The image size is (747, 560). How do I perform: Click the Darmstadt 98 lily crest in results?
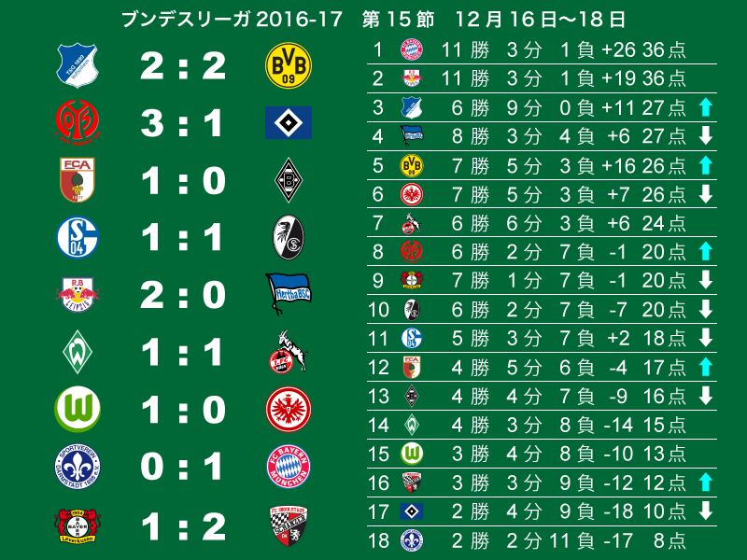coord(78,466)
